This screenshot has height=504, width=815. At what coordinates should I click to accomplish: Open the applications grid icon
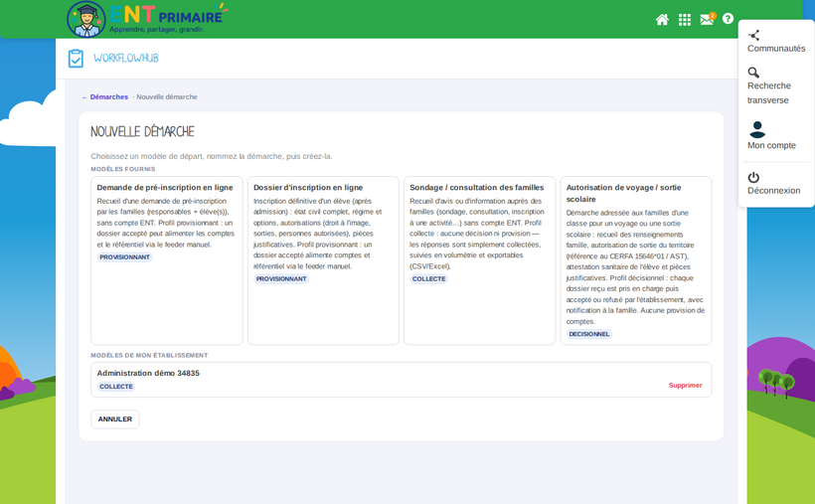click(685, 20)
